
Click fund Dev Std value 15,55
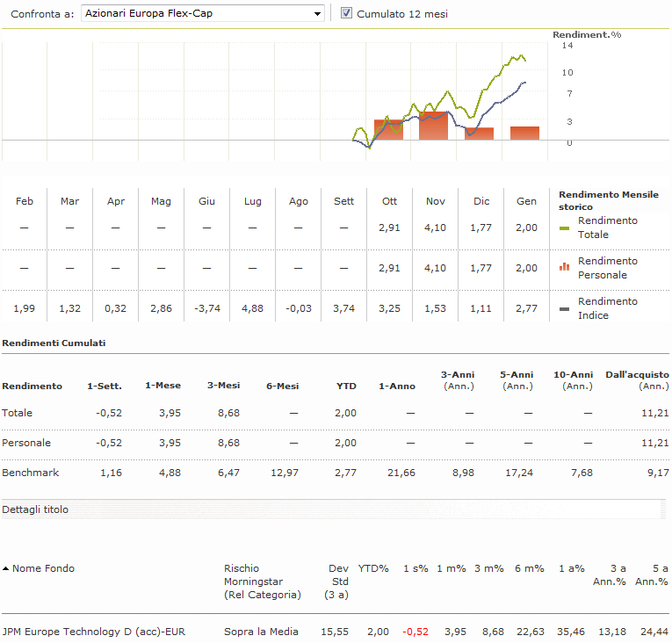click(335, 632)
